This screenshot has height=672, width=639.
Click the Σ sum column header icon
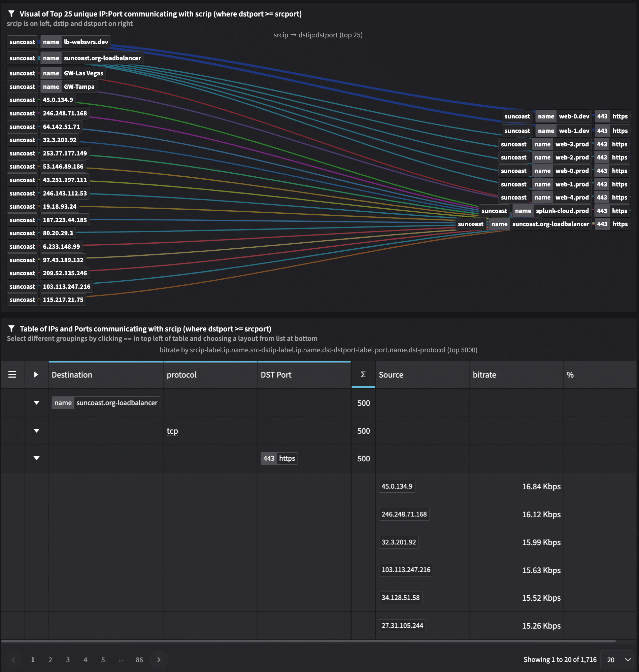click(x=363, y=375)
